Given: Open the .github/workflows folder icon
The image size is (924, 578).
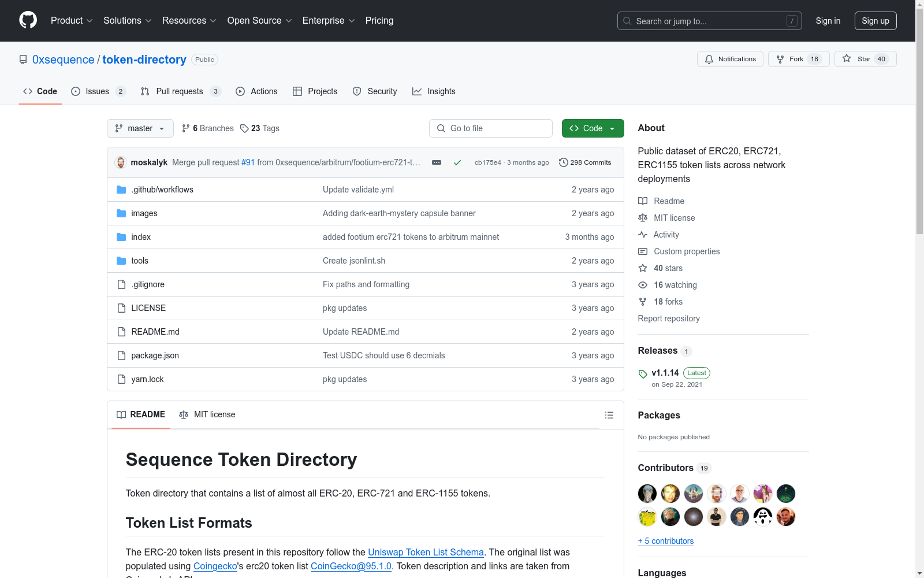Looking at the screenshot, I should [x=121, y=190].
